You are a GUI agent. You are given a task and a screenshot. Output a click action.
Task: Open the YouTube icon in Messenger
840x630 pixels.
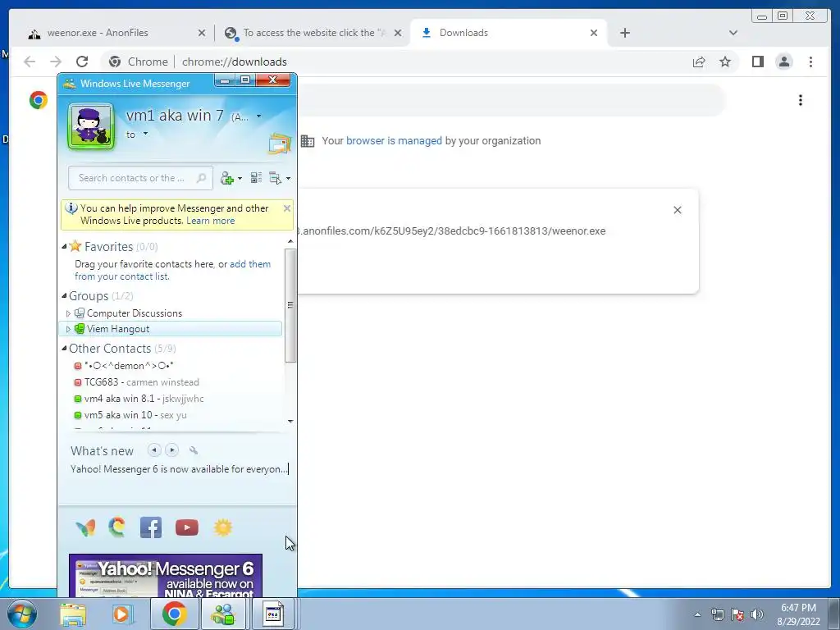[x=187, y=527]
